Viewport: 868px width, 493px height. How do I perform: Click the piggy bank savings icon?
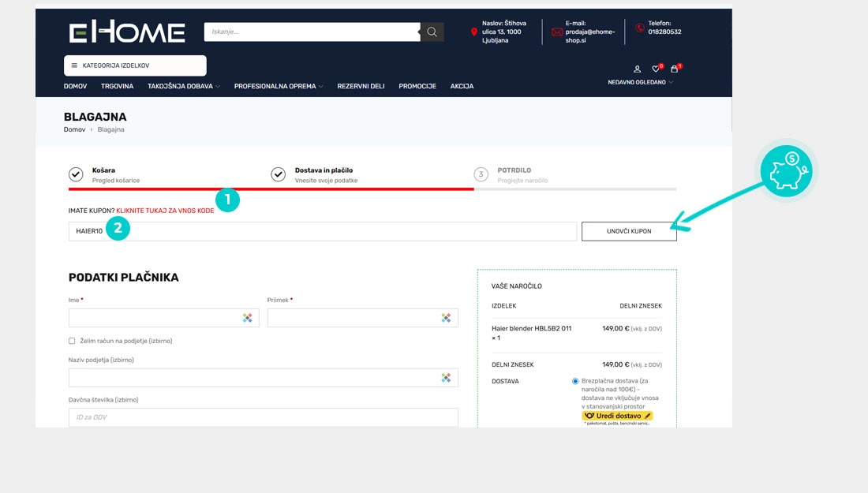pyautogui.click(x=788, y=171)
